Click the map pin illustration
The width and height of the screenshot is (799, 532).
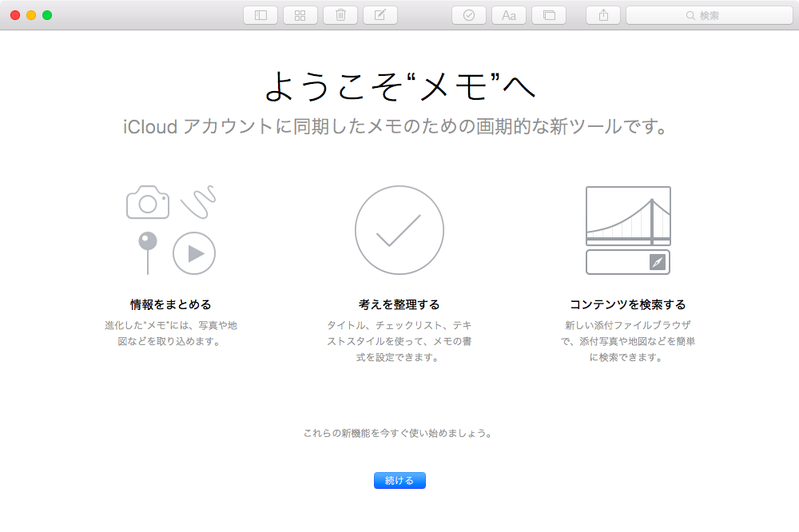tap(148, 253)
